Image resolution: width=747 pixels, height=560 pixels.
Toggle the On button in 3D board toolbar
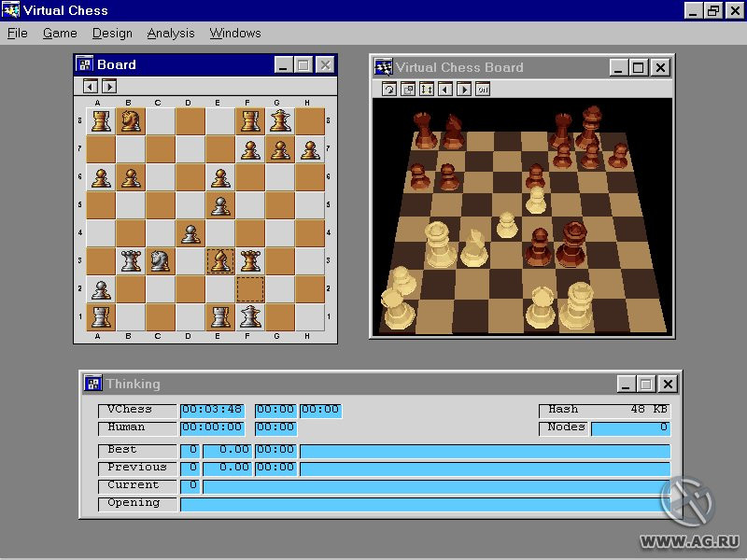483,89
